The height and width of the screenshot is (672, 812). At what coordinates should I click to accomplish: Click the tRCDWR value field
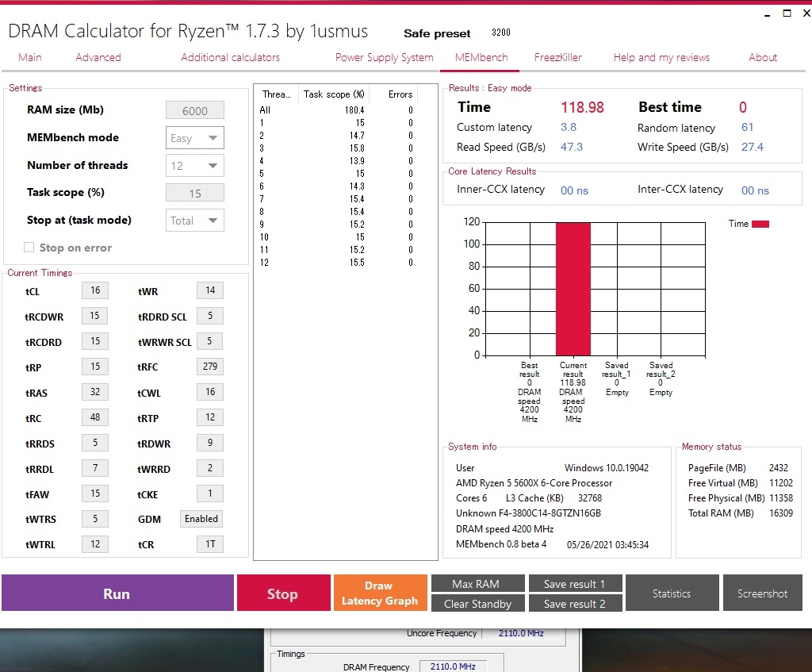coord(95,316)
